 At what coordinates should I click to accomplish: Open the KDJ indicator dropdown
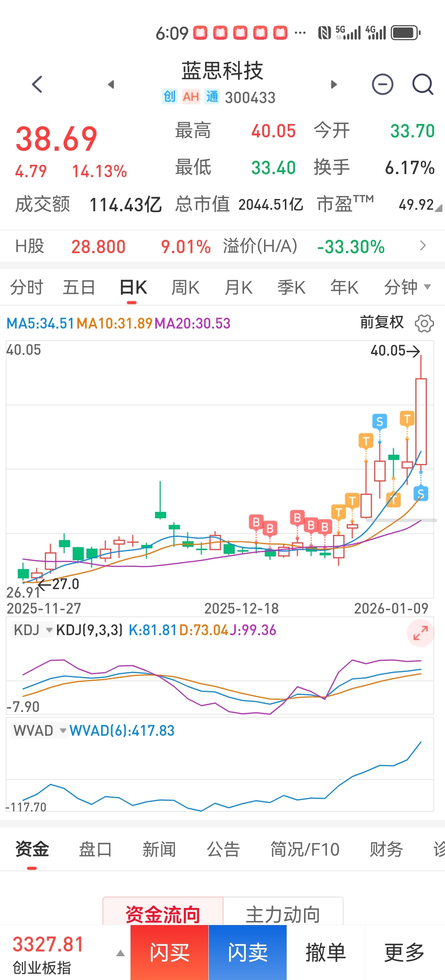point(32,630)
